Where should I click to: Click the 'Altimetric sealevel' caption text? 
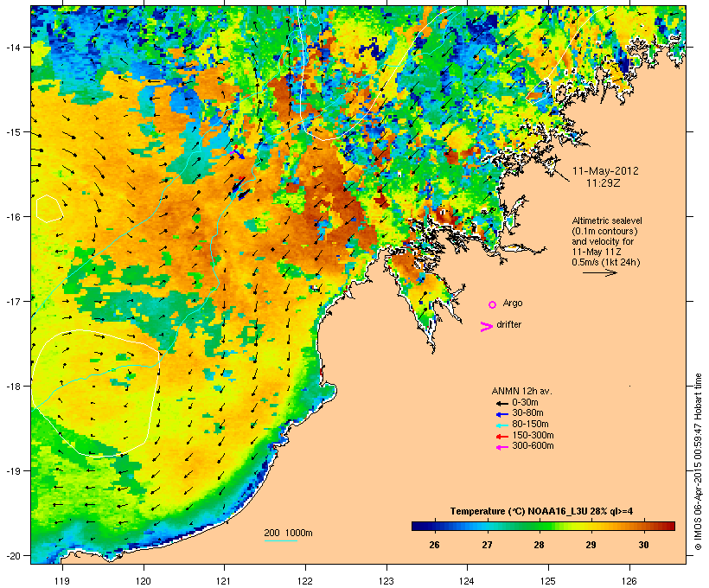coord(607,220)
